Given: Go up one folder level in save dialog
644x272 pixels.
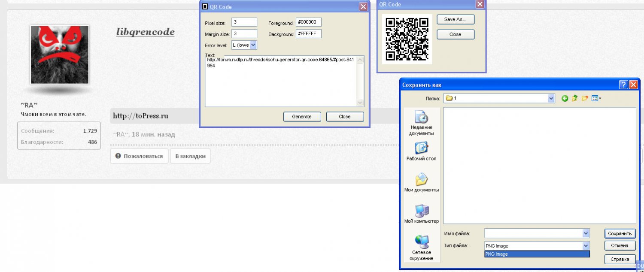Looking at the screenshot, I should 574,98.
